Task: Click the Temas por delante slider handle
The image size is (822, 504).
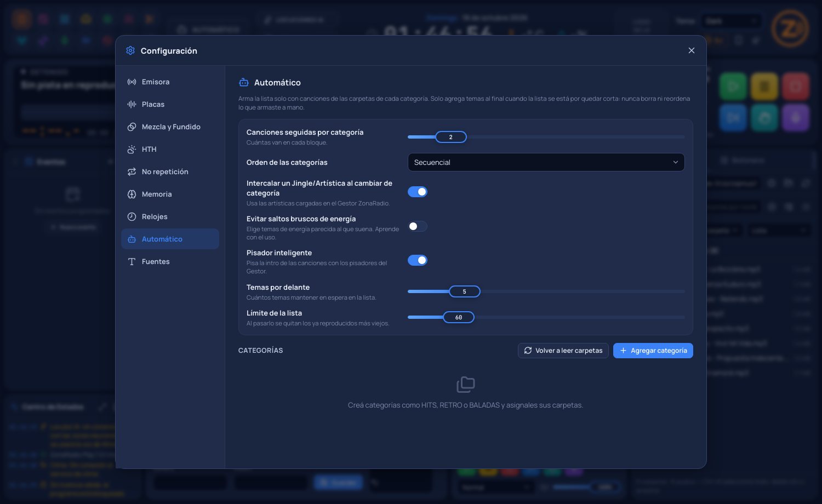Action: click(x=465, y=291)
